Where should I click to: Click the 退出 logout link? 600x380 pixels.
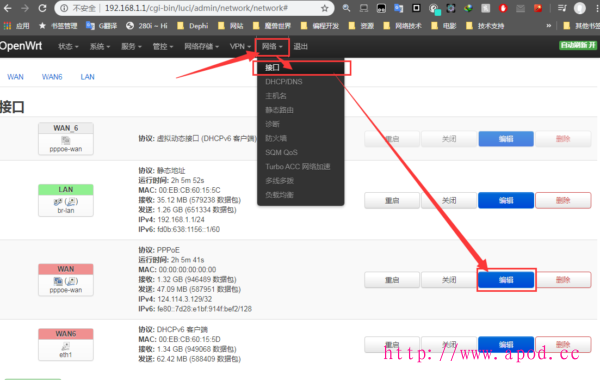301,46
